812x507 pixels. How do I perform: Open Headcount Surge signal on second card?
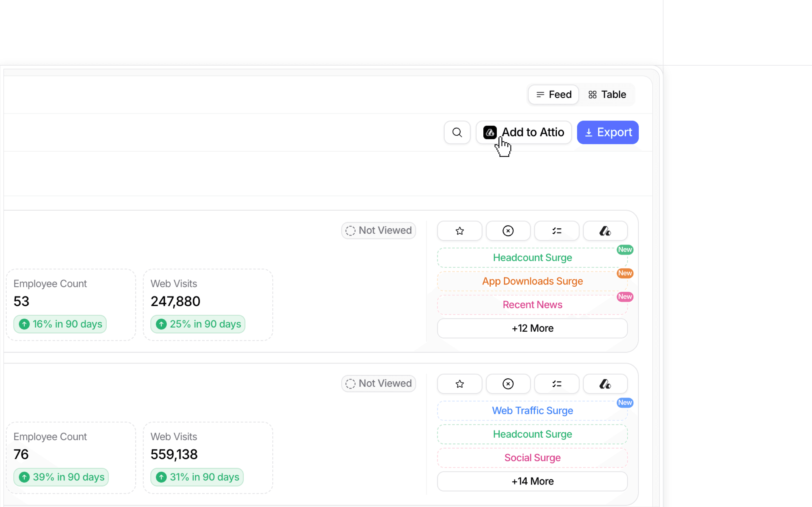click(x=532, y=434)
